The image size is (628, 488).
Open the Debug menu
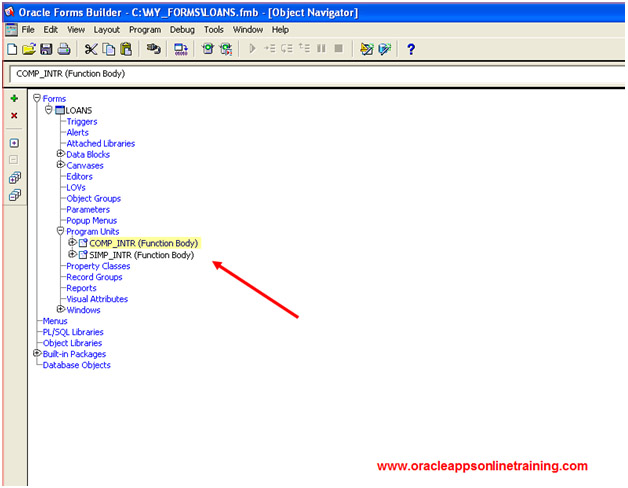coord(182,30)
